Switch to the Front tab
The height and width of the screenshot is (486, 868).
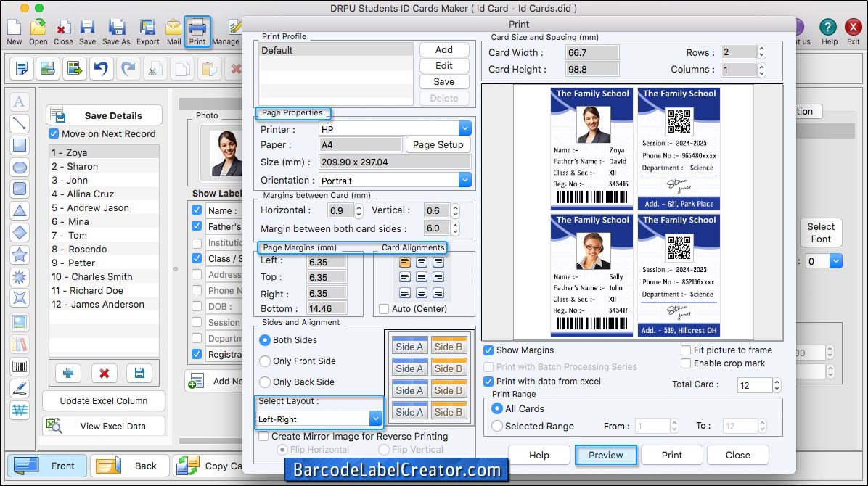tap(47, 466)
